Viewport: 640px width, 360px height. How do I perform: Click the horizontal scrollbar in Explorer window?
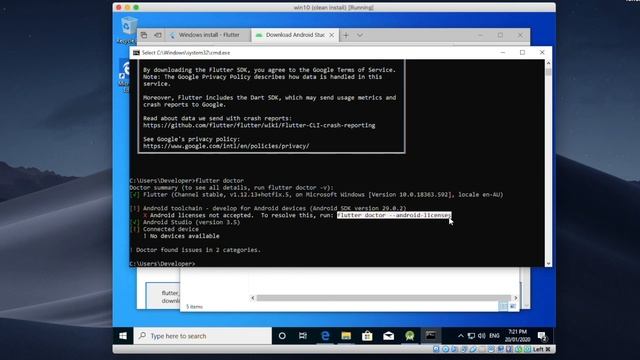pos(383,298)
